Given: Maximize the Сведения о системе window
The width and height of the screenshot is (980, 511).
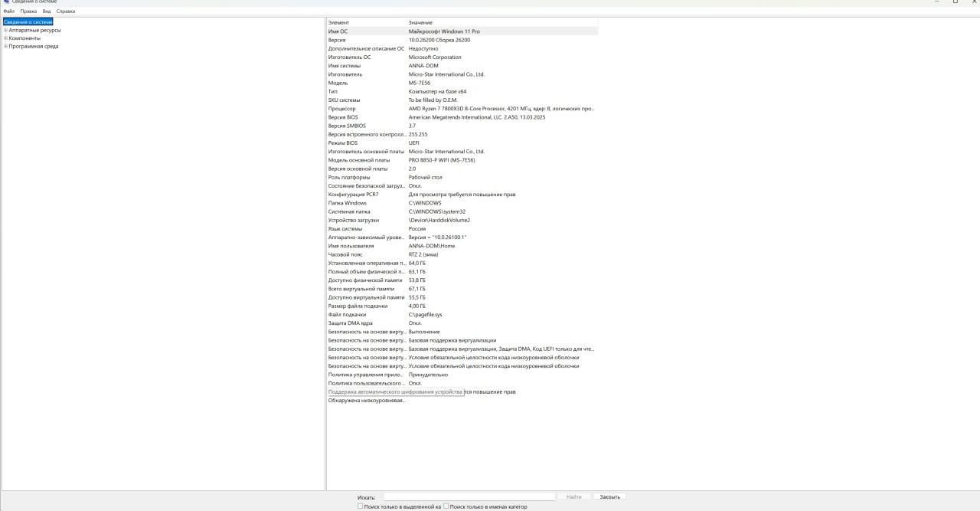Looking at the screenshot, I should [955, 2].
